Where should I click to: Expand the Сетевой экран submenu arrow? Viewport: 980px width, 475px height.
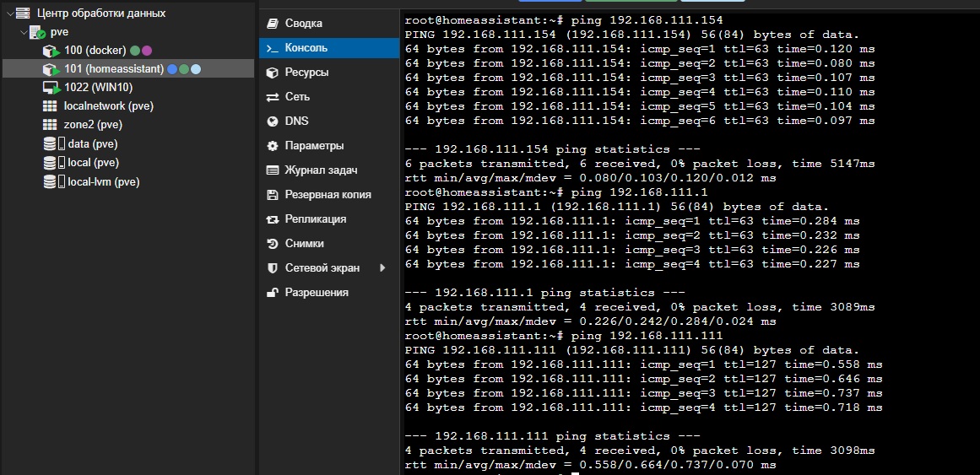point(382,268)
